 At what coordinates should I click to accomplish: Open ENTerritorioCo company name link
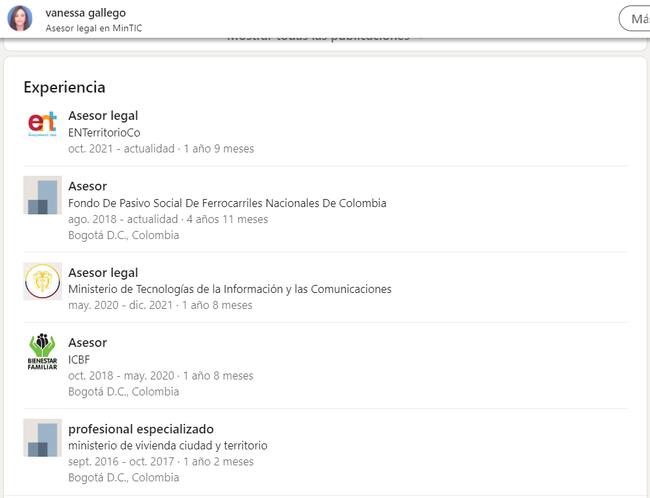click(x=104, y=133)
